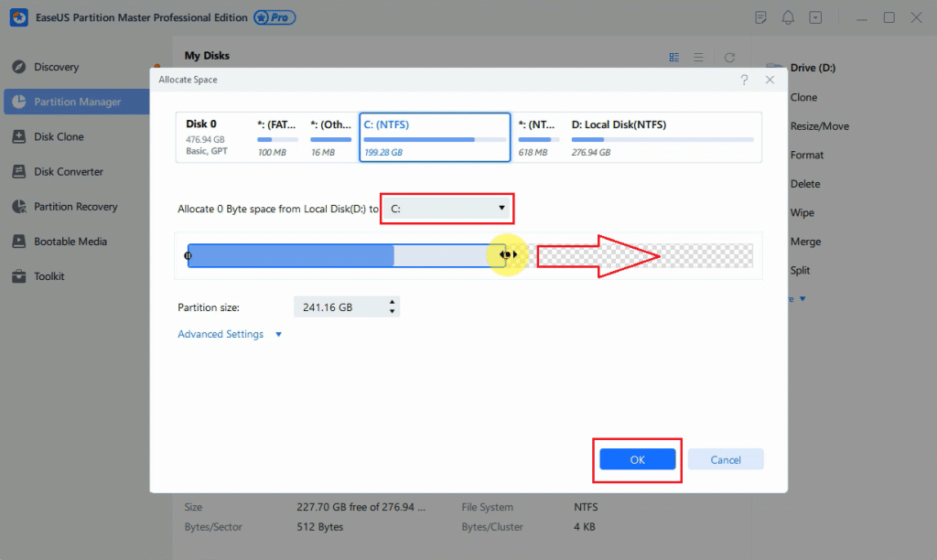Select the D: Local Disk(NTFS) partition
Image resolution: width=937 pixels, height=560 pixels.
point(662,137)
